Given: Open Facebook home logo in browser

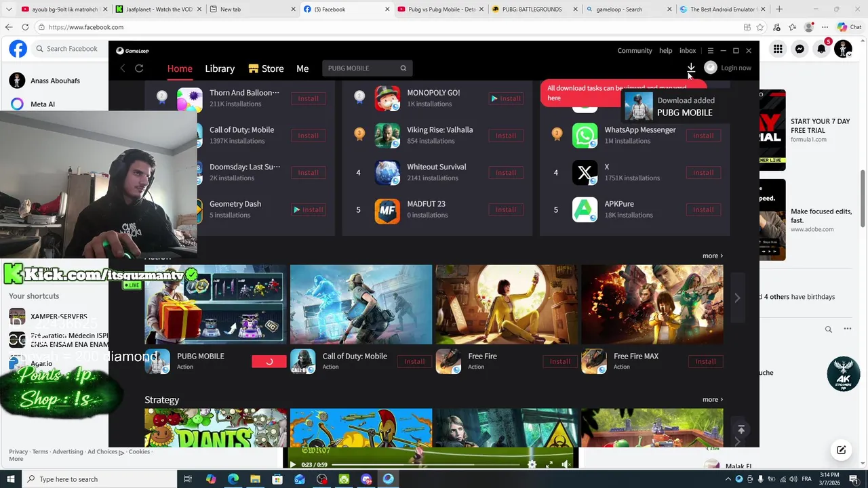Looking at the screenshot, I should coord(18,49).
